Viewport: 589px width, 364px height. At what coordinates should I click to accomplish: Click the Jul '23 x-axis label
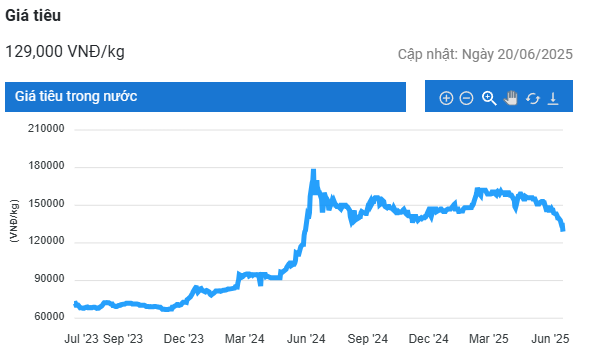click(81, 339)
